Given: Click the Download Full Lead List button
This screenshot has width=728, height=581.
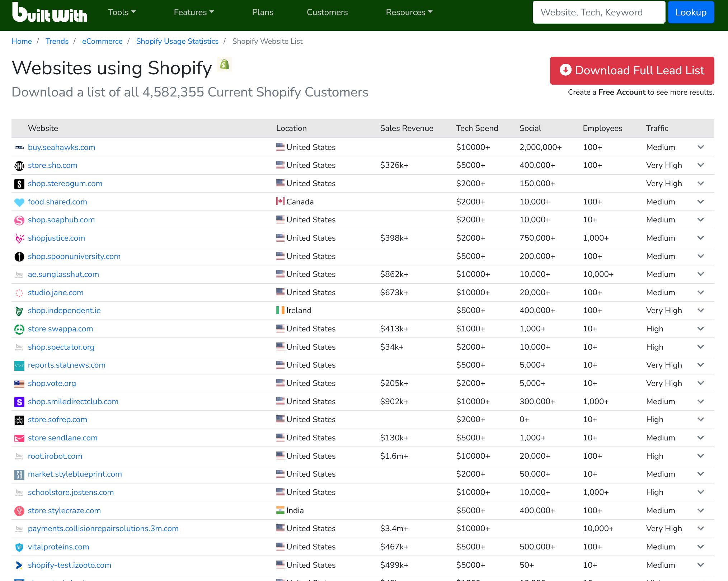Looking at the screenshot, I should coord(631,71).
